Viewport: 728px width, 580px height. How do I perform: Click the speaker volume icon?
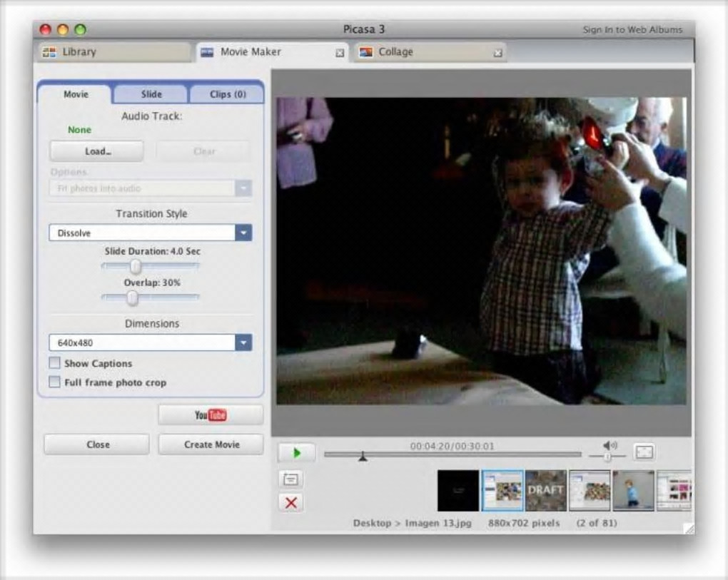tap(610, 445)
